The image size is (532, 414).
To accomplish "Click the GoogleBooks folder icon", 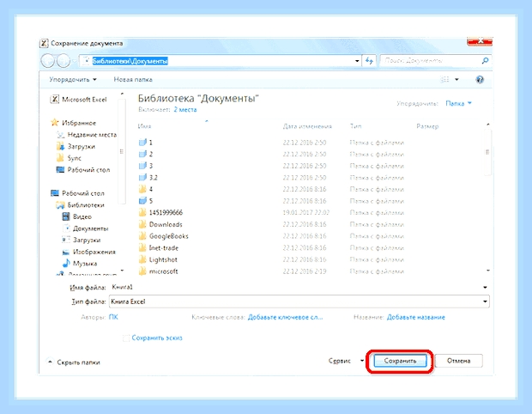I will tap(142, 236).
